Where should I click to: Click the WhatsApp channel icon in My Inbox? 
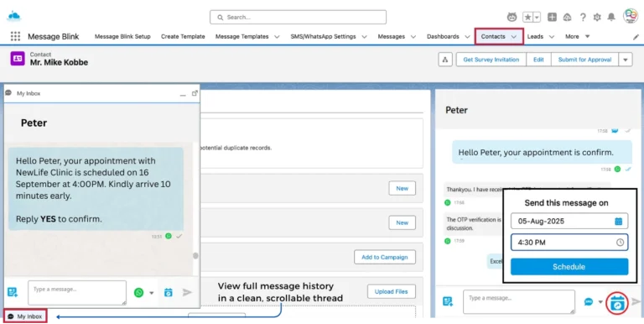139,293
